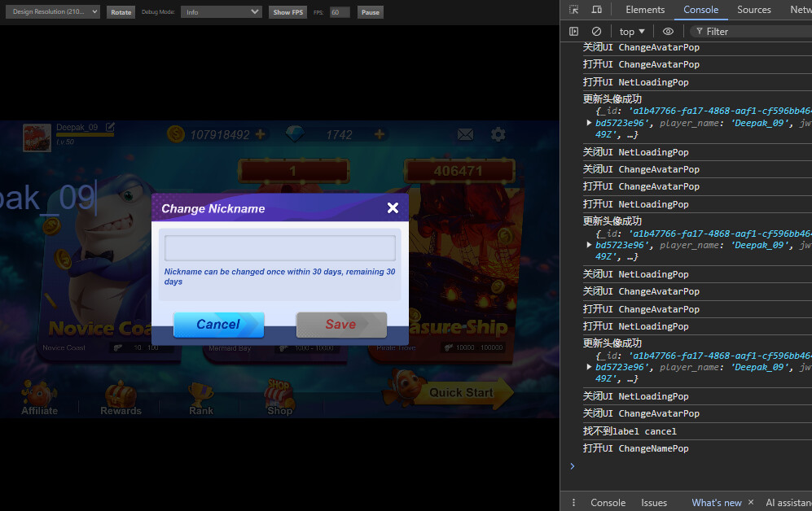Viewport: 812px width, 511px height.
Task: Focus the FPS value field
Action: click(x=340, y=12)
